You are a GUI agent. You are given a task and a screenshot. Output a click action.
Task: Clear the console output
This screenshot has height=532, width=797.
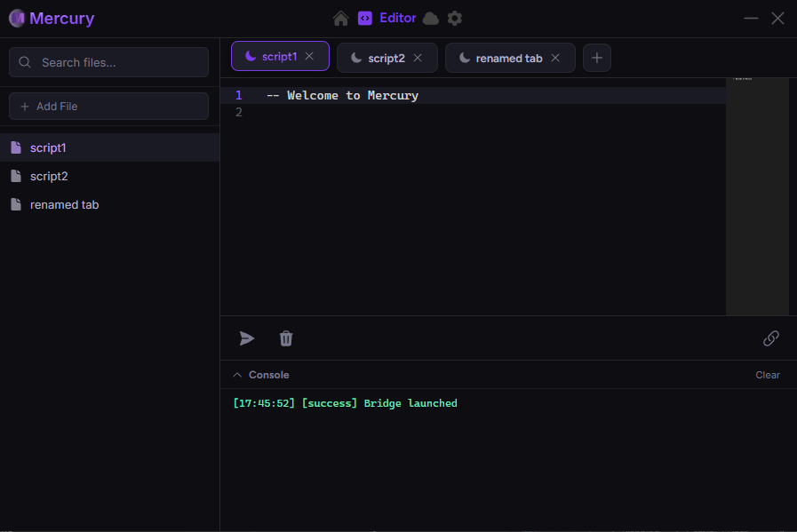tap(767, 375)
